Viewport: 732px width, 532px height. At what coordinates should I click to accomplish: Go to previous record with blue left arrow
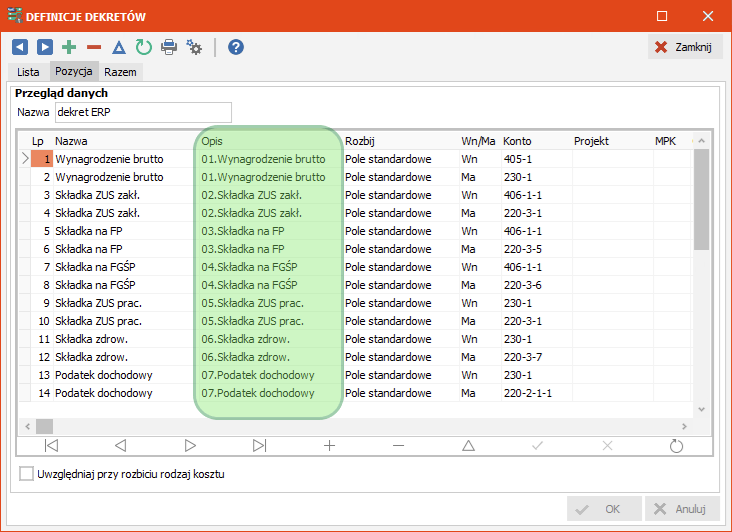click(x=20, y=47)
